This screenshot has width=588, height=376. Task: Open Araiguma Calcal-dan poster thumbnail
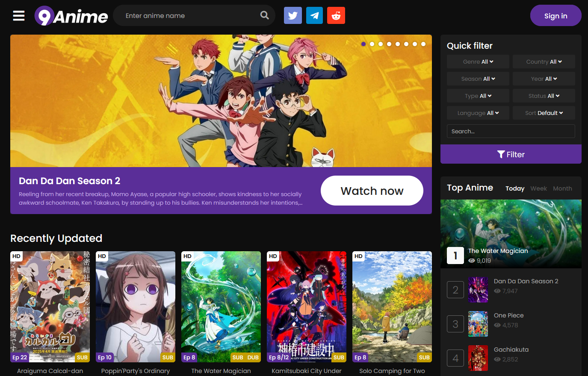coord(50,307)
